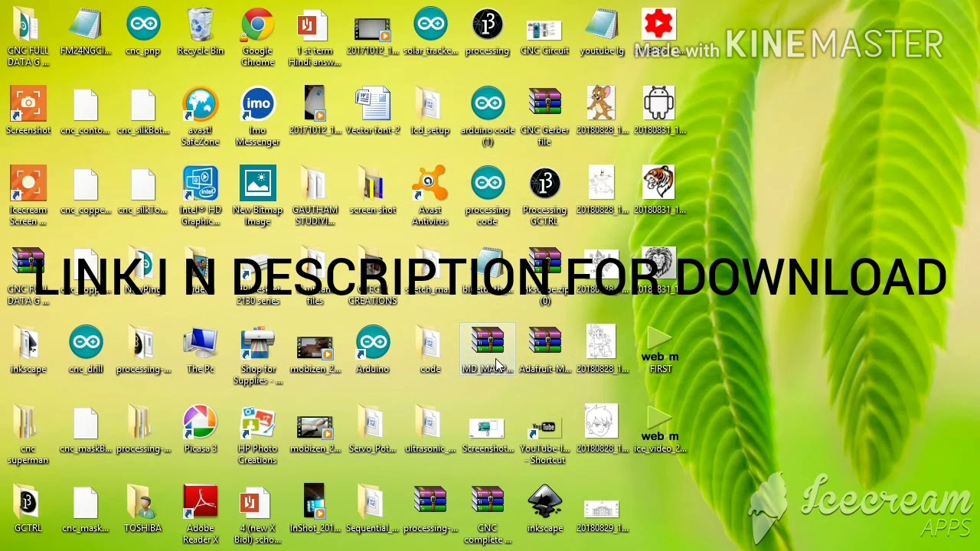Open avast! SafeZone browser shortcut
Viewport: 980px width, 551px height.
click(x=201, y=117)
